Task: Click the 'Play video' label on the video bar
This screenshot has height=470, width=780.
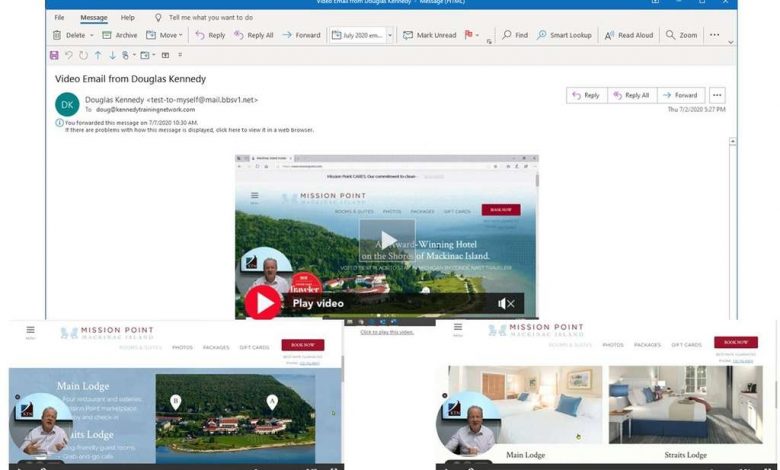Action: pos(318,303)
